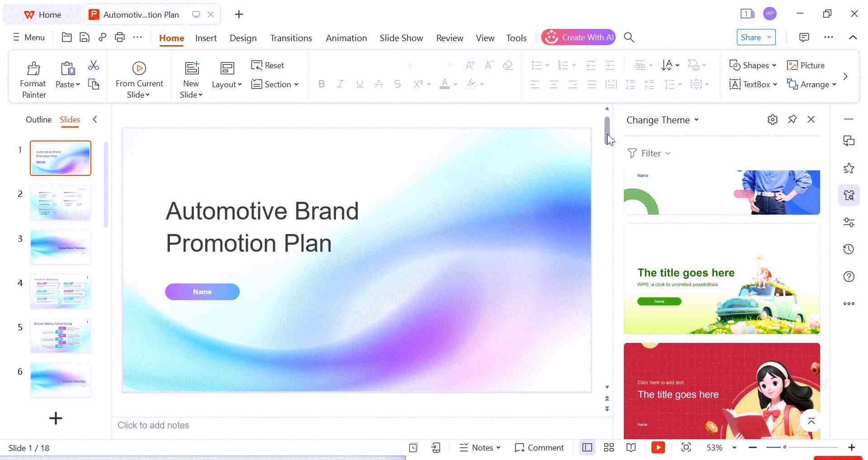
Task: Insert a Picture from the ribbon
Action: [x=806, y=65]
